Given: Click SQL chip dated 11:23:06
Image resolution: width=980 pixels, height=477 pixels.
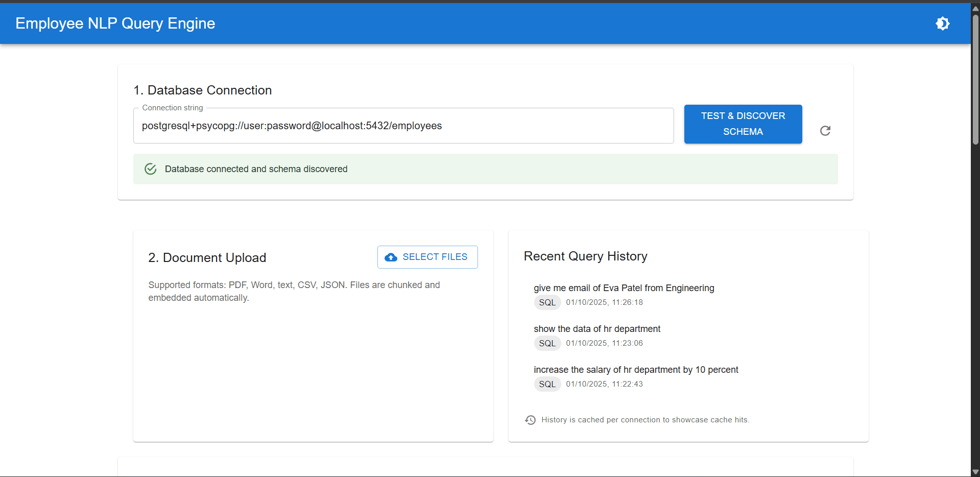Looking at the screenshot, I should pos(547,343).
